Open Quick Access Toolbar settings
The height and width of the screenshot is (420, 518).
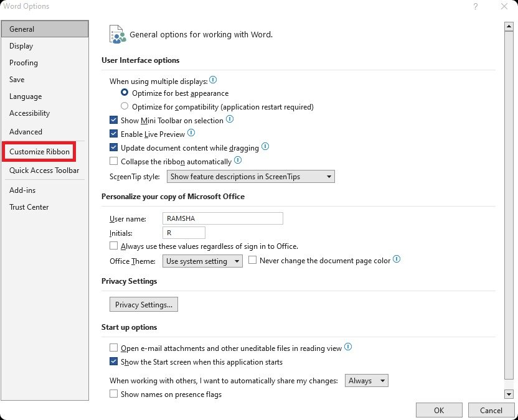tap(44, 170)
